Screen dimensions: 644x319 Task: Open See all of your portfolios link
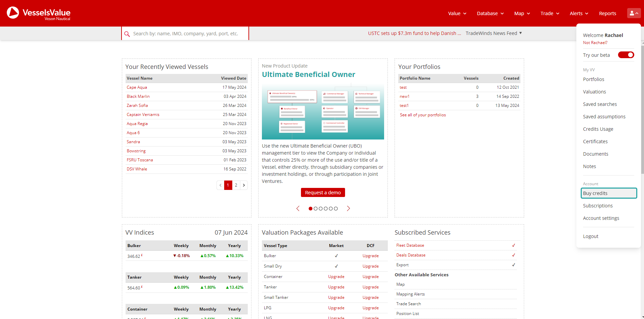422,115
